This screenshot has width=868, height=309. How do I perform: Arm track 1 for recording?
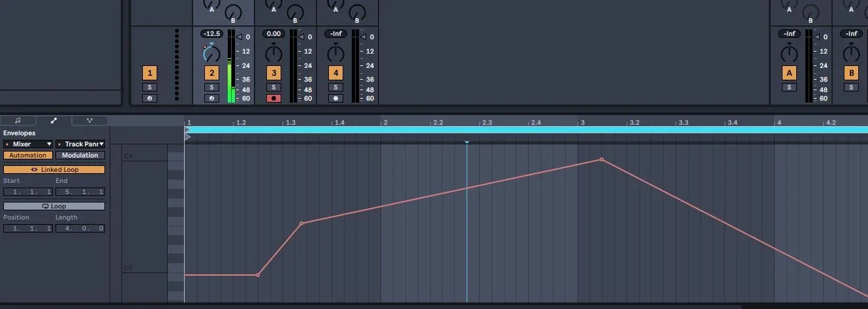(x=149, y=99)
